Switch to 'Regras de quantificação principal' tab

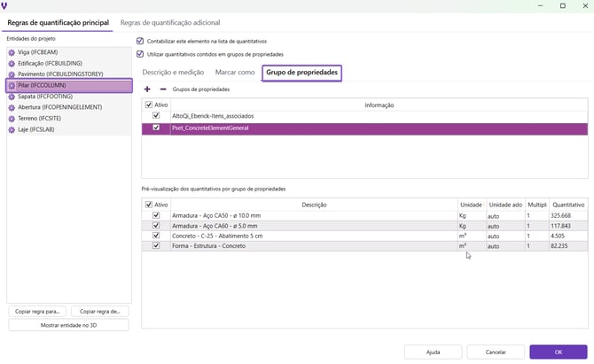pyautogui.click(x=58, y=23)
